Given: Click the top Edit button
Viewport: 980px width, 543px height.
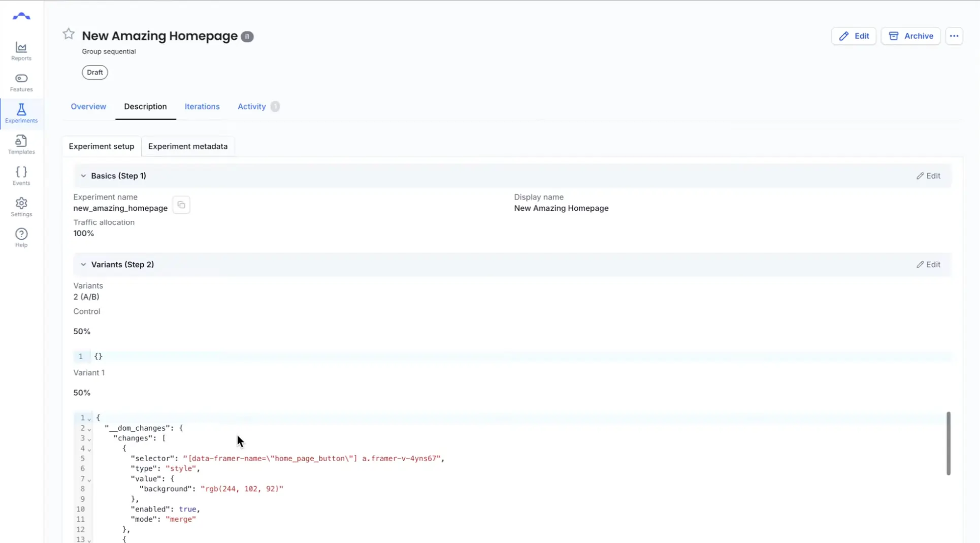Looking at the screenshot, I should (x=854, y=36).
